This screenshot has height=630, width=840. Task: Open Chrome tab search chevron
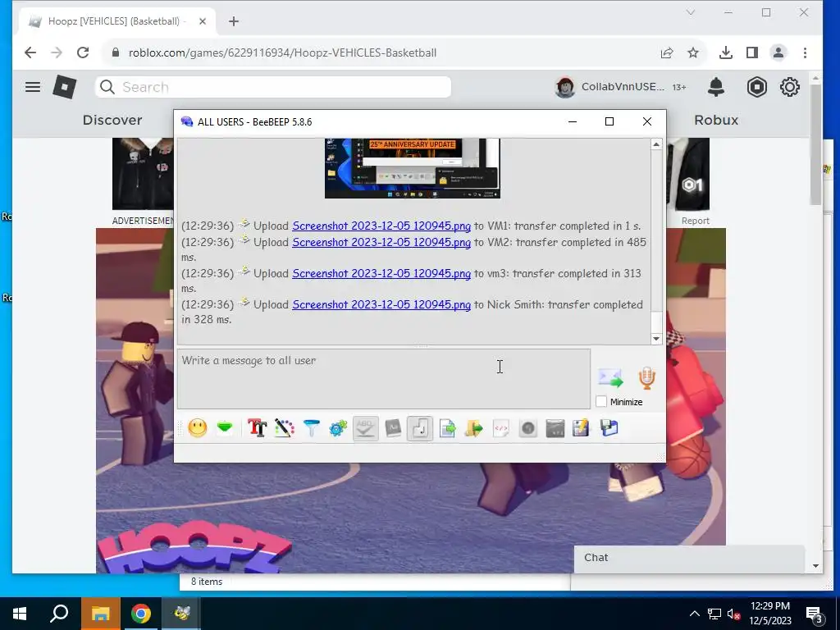pos(691,12)
